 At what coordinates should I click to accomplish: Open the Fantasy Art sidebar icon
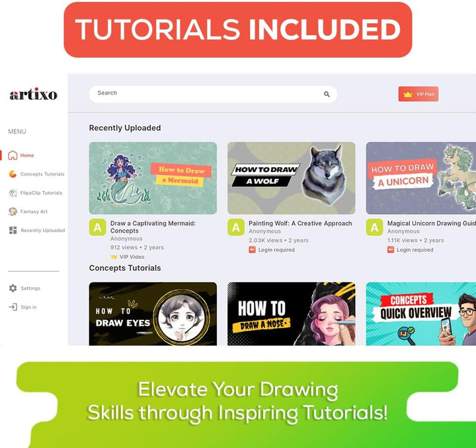tap(13, 211)
